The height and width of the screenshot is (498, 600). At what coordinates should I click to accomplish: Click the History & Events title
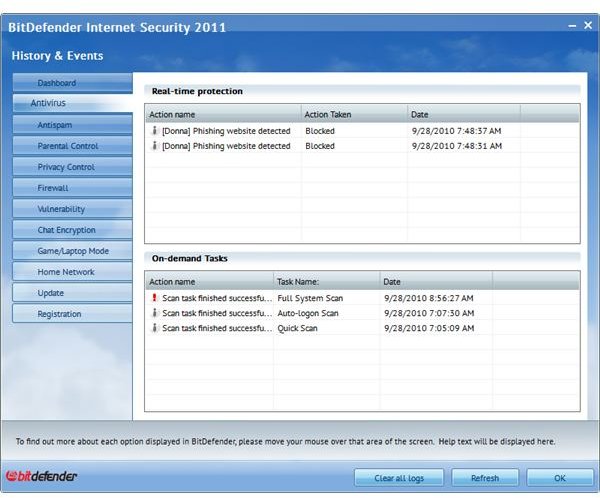pyautogui.click(x=57, y=56)
